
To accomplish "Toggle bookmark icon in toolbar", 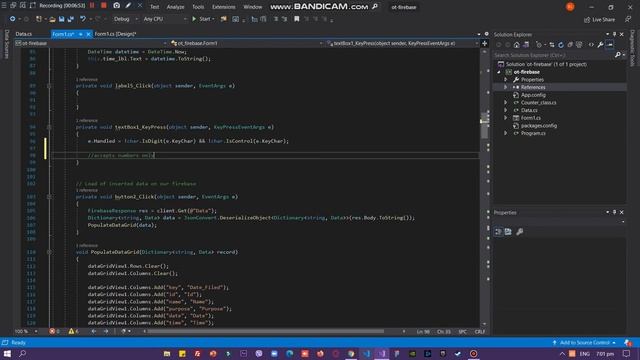I will 297,19.
